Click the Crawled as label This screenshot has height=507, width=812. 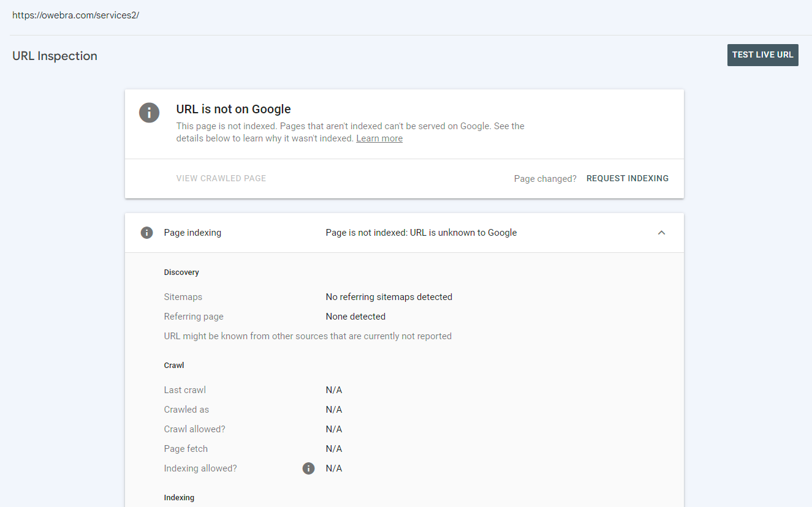[186, 410]
